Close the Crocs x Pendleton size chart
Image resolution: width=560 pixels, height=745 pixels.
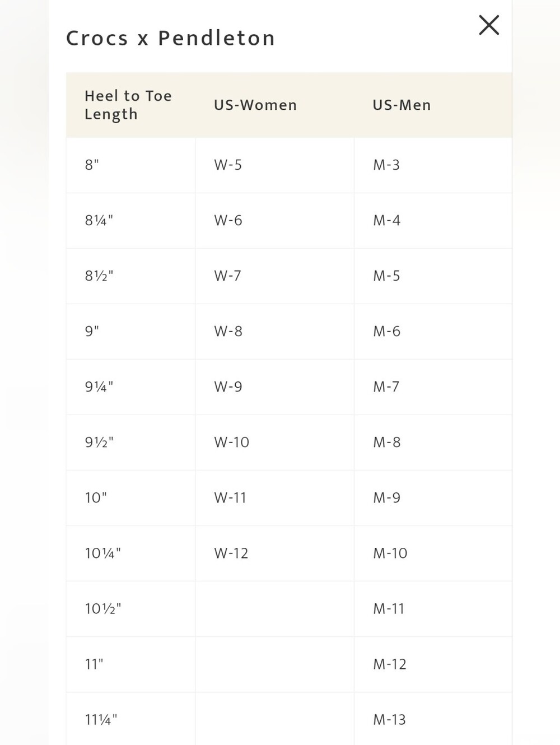(x=489, y=25)
